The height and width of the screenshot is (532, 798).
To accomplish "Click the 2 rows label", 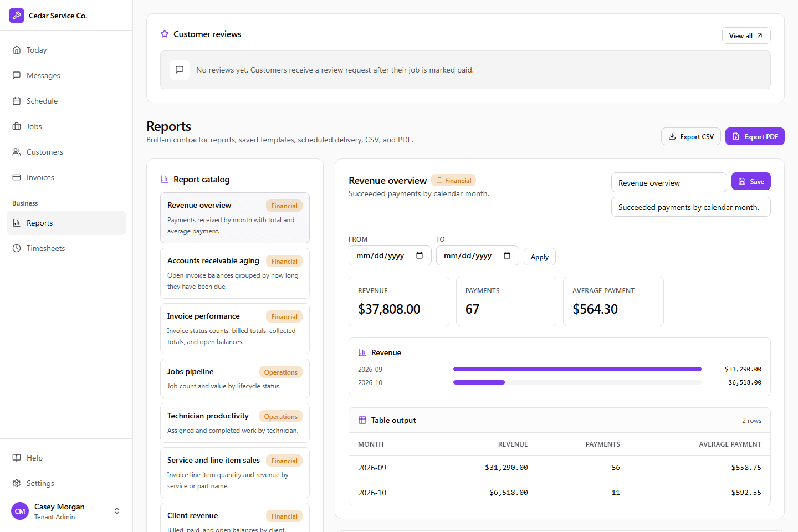I will click(x=751, y=421).
